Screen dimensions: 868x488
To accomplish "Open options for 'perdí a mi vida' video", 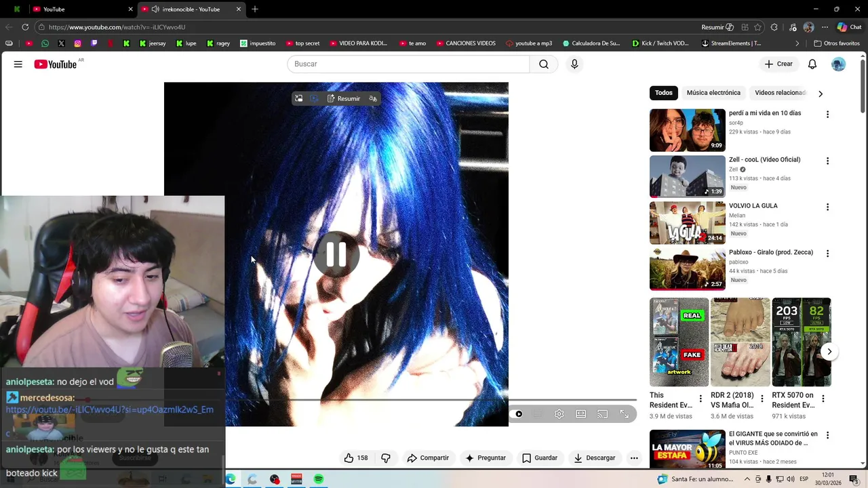I will coord(827,115).
